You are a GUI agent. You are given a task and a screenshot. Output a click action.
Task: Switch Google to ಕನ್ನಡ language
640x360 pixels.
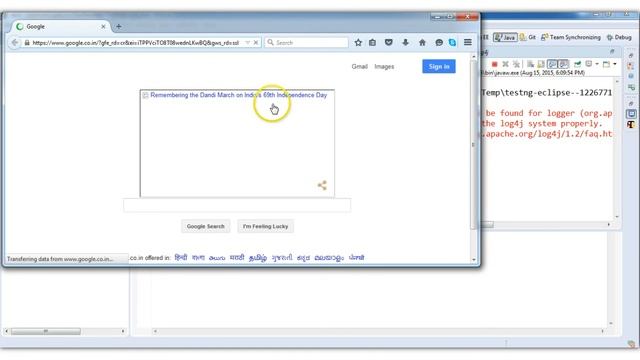point(303,258)
